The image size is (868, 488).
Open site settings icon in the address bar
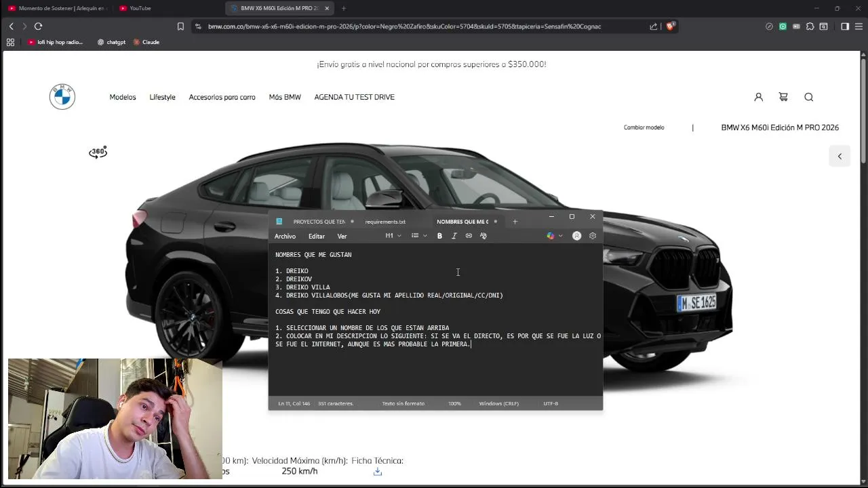(x=197, y=26)
